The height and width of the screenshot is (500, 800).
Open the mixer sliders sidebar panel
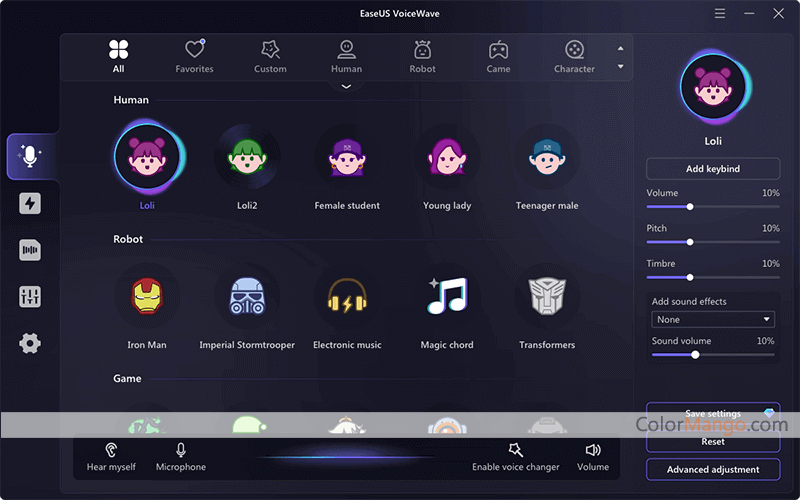(30, 297)
